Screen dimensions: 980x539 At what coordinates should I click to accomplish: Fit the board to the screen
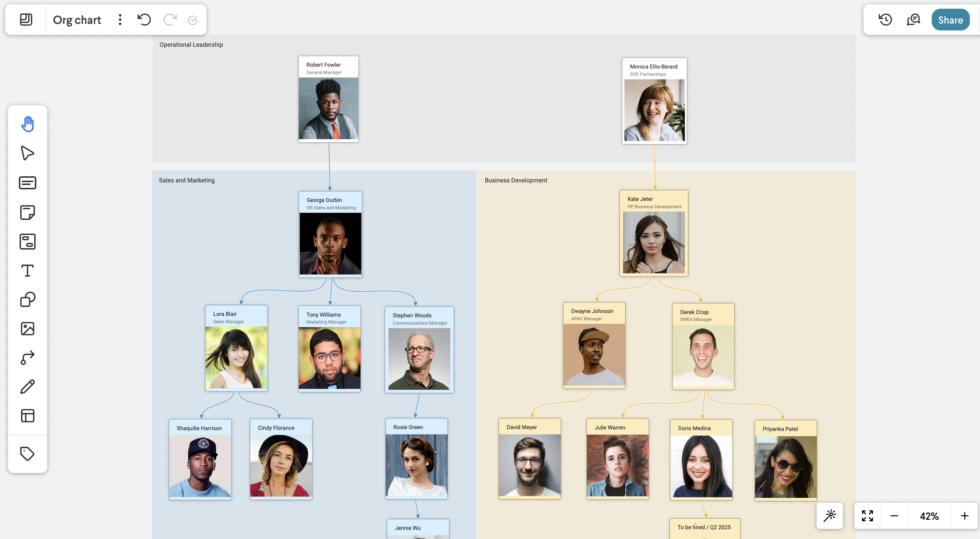point(867,516)
